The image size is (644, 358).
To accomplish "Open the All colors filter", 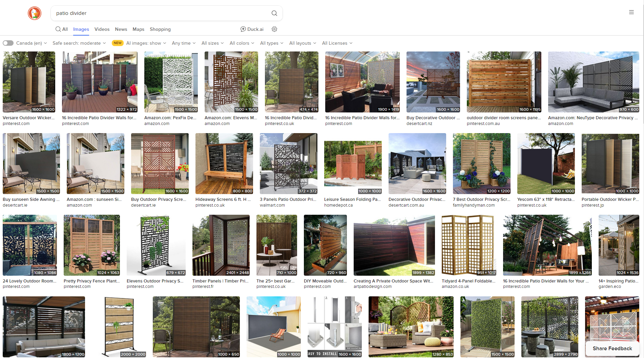I will click(242, 43).
